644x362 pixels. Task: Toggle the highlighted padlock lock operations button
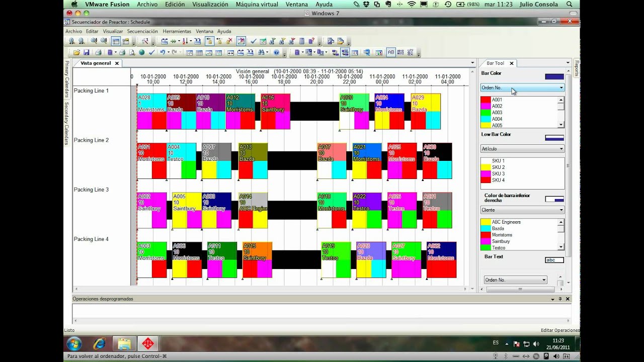point(209,41)
